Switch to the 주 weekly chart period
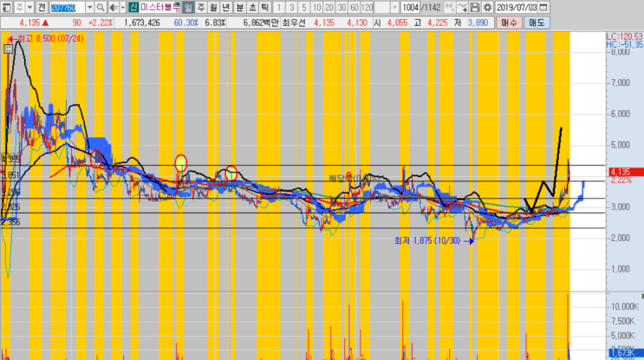Image resolution: width=644 pixels, height=360 pixels. pyautogui.click(x=201, y=7)
